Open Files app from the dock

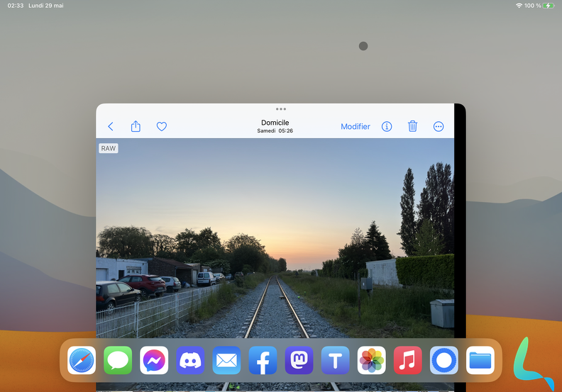pyautogui.click(x=480, y=360)
